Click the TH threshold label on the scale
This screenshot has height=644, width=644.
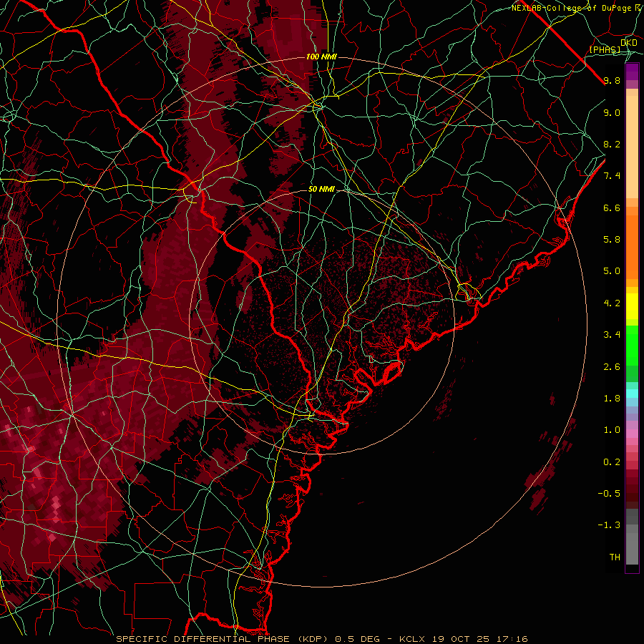(615, 557)
